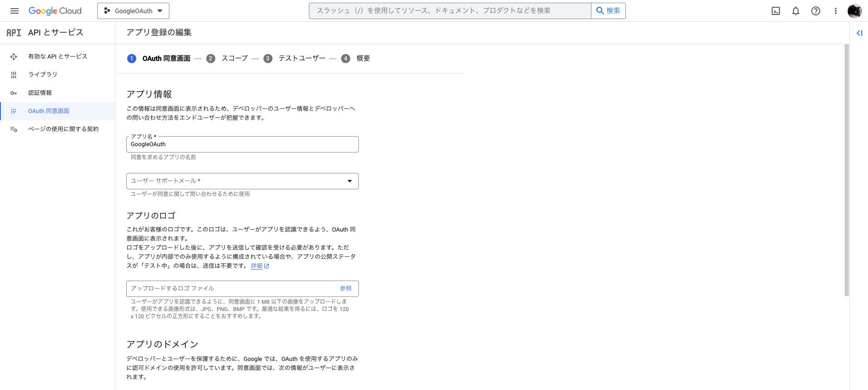Click the user account avatar
The width and height of the screenshot is (868, 390).
[855, 11]
